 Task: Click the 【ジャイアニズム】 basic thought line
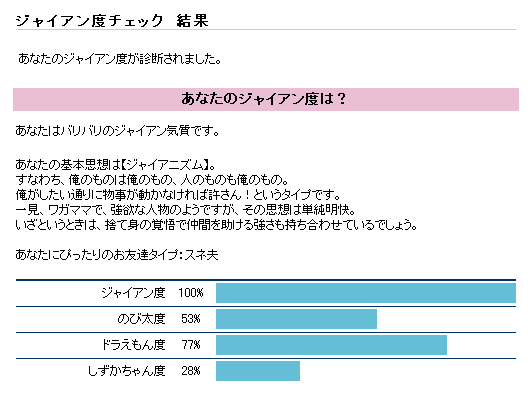pyautogui.click(x=115, y=165)
